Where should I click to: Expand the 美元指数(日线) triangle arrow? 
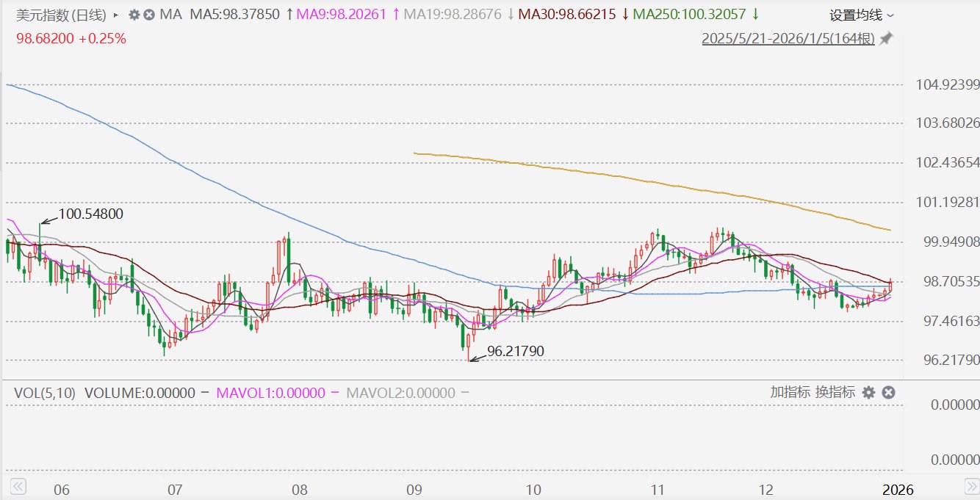coord(116,15)
